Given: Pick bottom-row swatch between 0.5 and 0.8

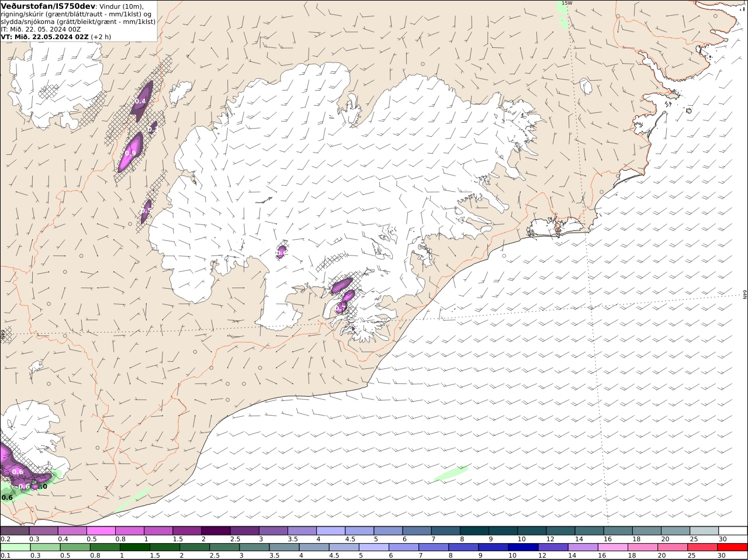Looking at the screenshot, I should (x=75, y=548).
